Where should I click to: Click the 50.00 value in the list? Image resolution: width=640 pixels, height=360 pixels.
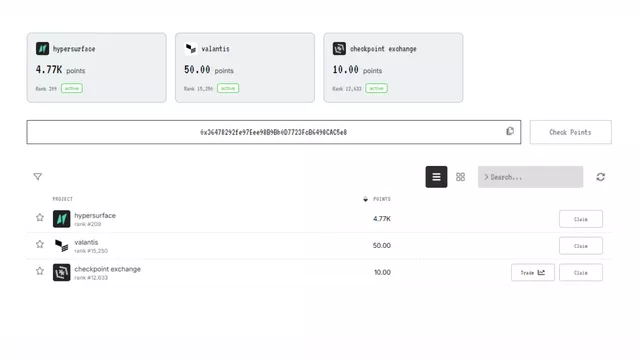(x=382, y=246)
